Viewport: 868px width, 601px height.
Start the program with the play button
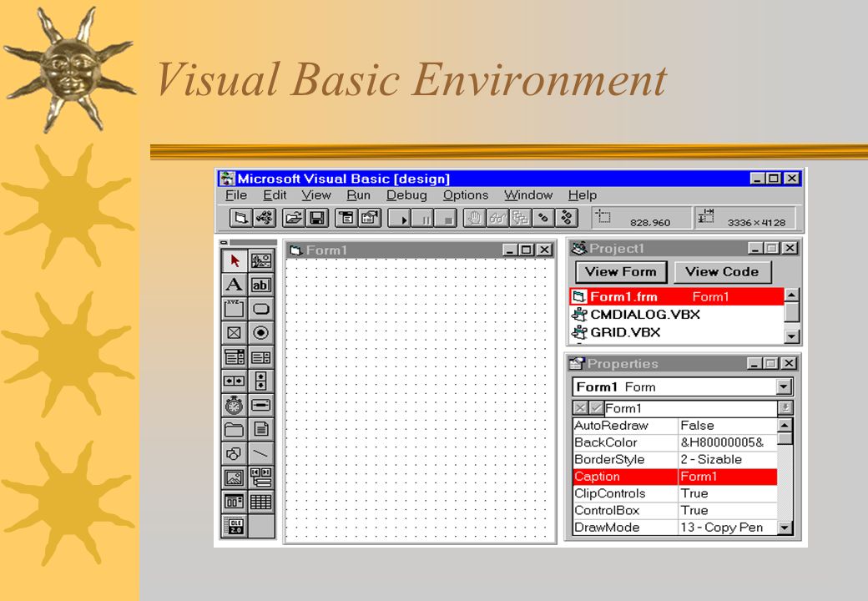400,218
